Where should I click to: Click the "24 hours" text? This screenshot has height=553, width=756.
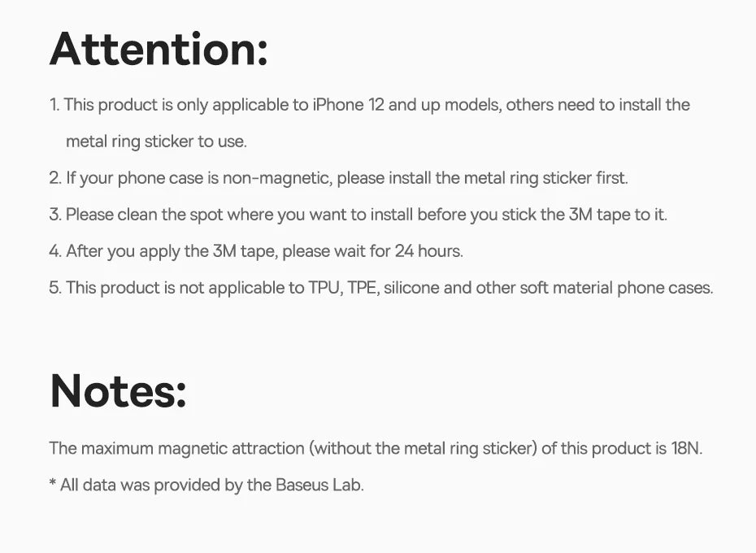point(428,251)
